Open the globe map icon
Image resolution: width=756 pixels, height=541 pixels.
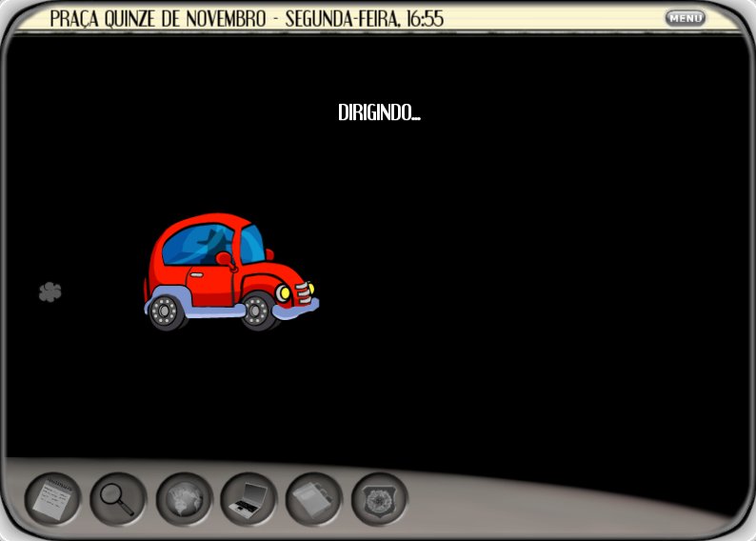coord(184,499)
